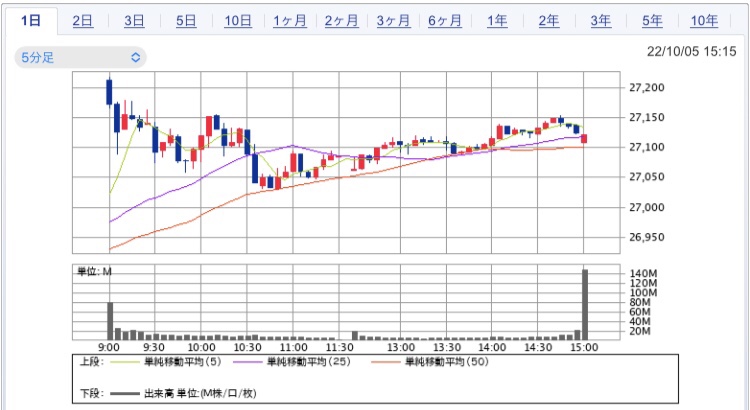Viewport: 750px width, 410px height.
Task: Click the purple legend line for 単純移動平均(25)
Action: click(248, 363)
